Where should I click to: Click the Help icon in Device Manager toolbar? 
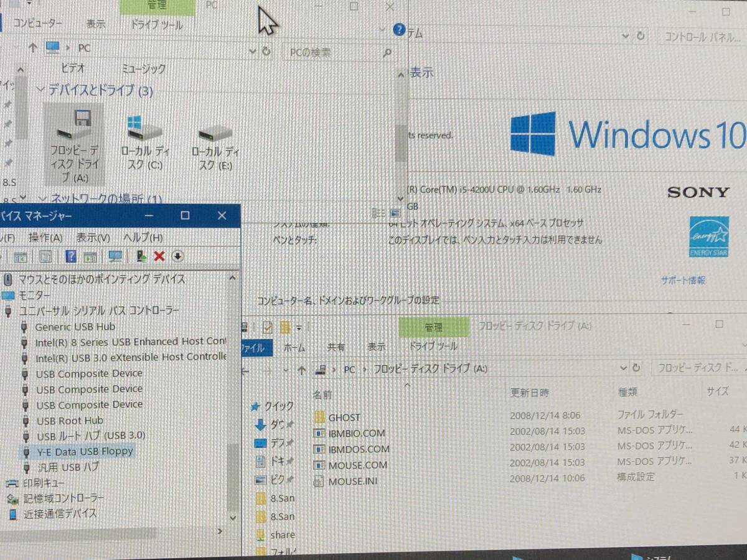pos(71,256)
